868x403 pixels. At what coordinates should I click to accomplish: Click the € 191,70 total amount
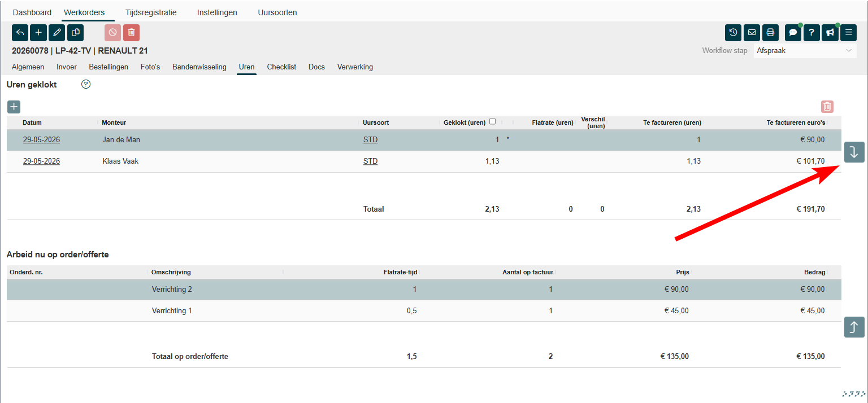(810, 209)
